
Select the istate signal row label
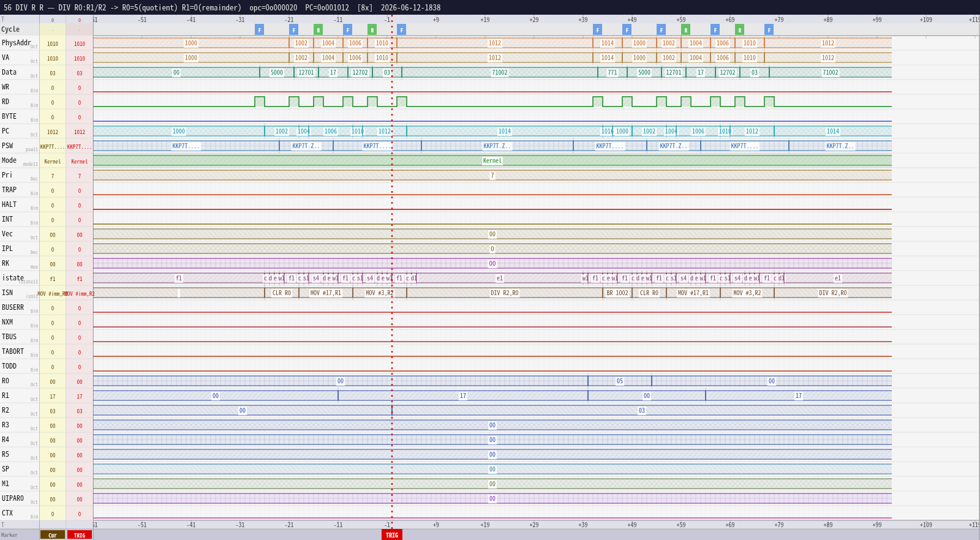[13, 278]
